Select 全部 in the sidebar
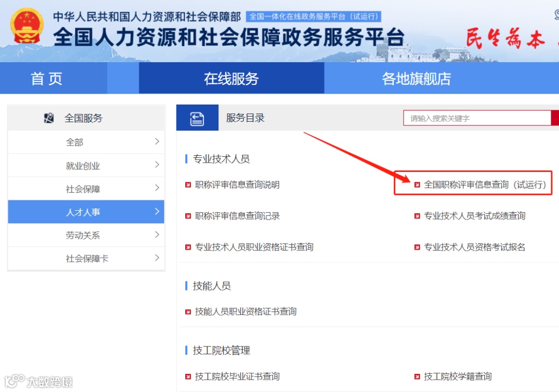 [x=86, y=142]
